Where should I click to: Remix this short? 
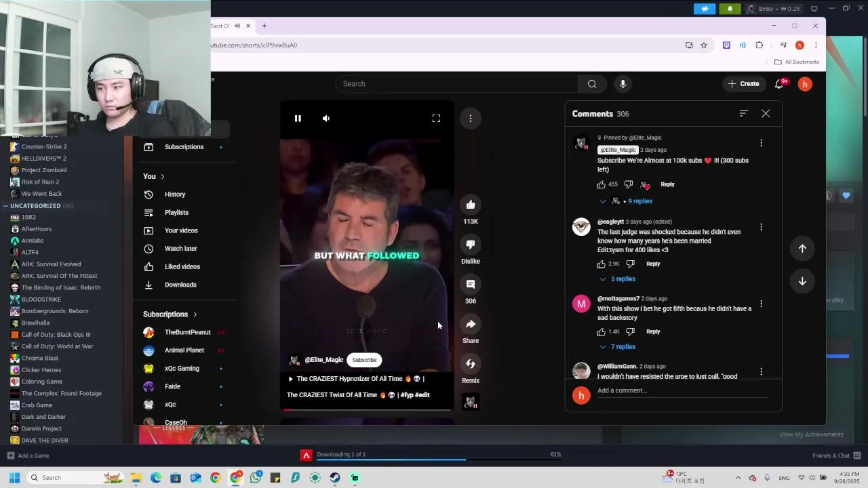point(471,364)
